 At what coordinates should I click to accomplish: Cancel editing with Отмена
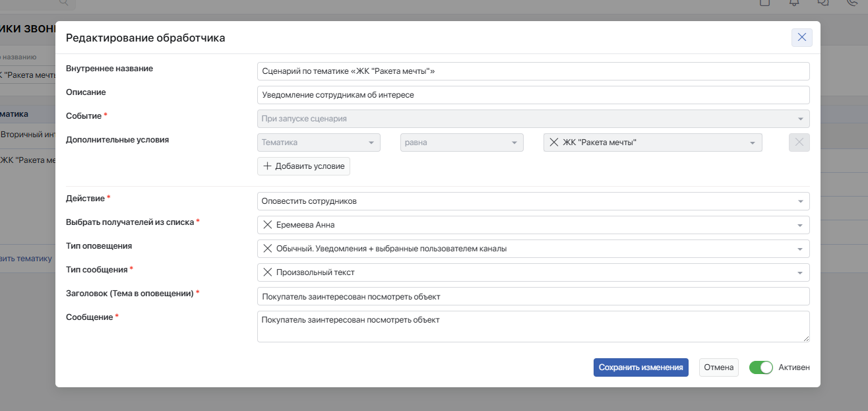[x=718, y=367]
